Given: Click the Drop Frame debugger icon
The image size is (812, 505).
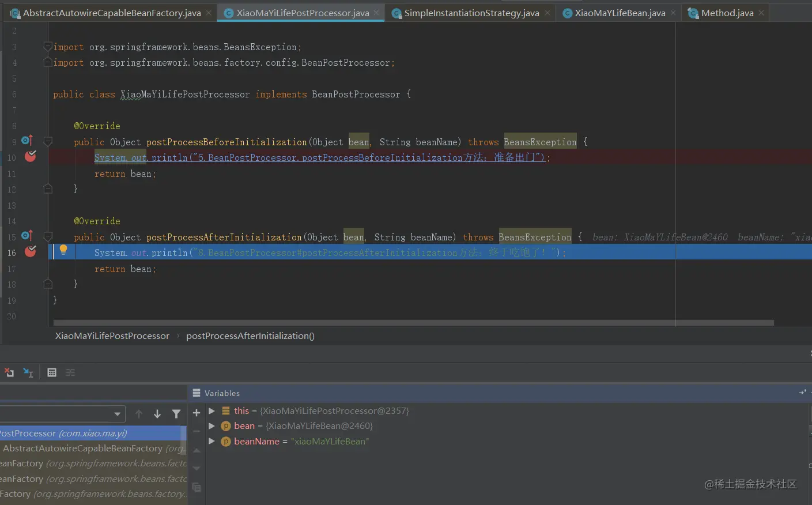Looking at the screenshot, I should [x=9, y=372].
